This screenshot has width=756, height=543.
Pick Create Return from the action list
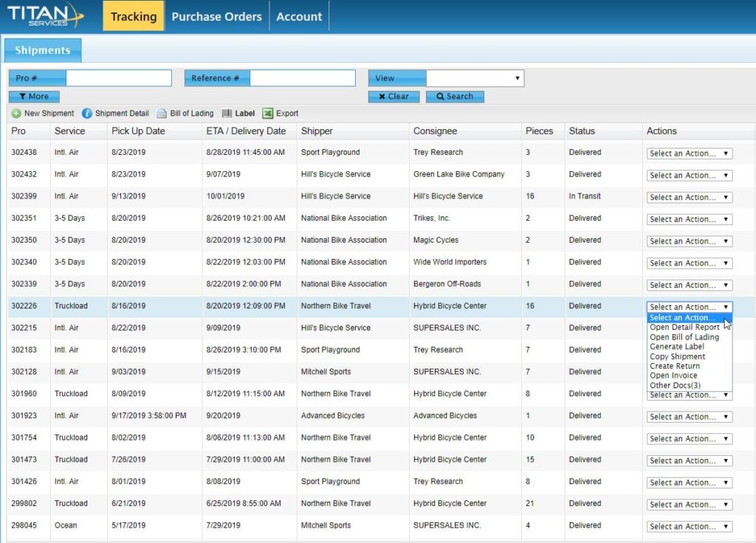pos(675,366)
